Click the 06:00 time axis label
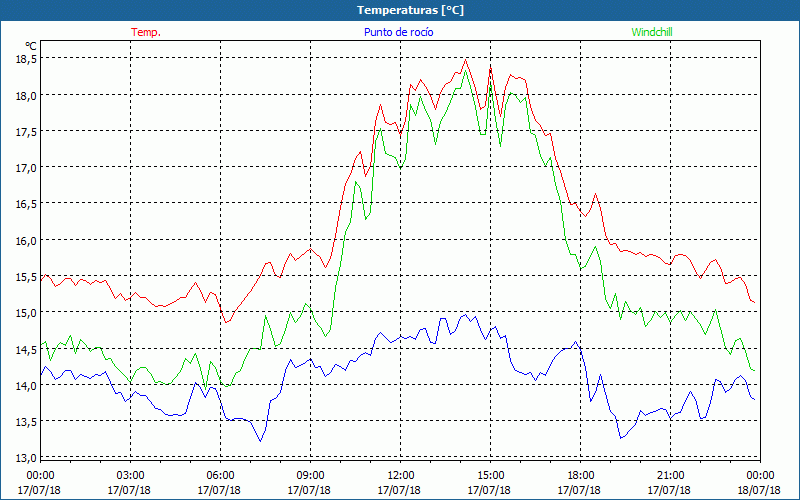This screenshot has height=500, width=800. pos(219,476)
